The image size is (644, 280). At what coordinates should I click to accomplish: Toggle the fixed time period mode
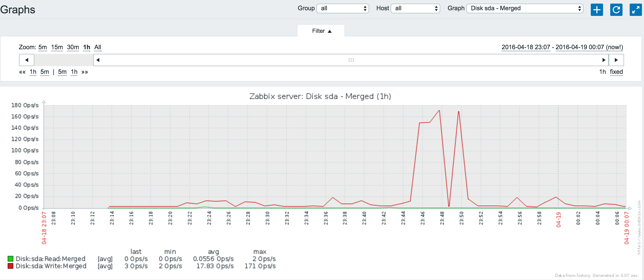point(616,72)
